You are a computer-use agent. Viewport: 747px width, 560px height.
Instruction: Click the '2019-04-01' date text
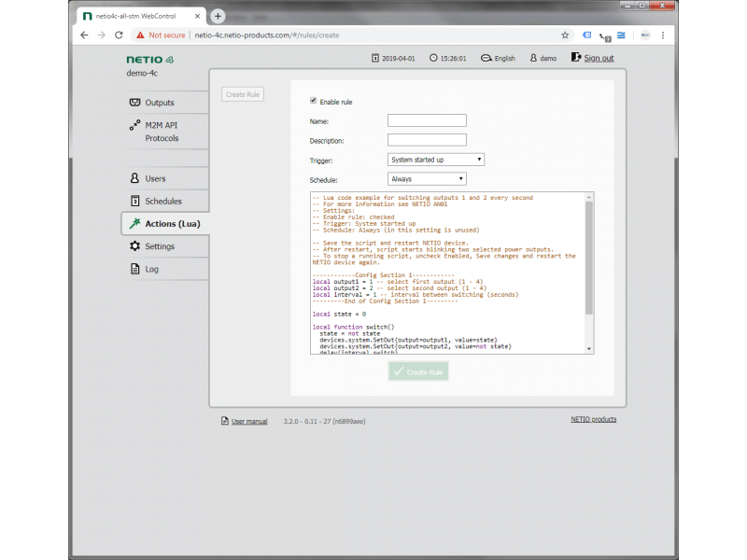[x=399, y=59]
